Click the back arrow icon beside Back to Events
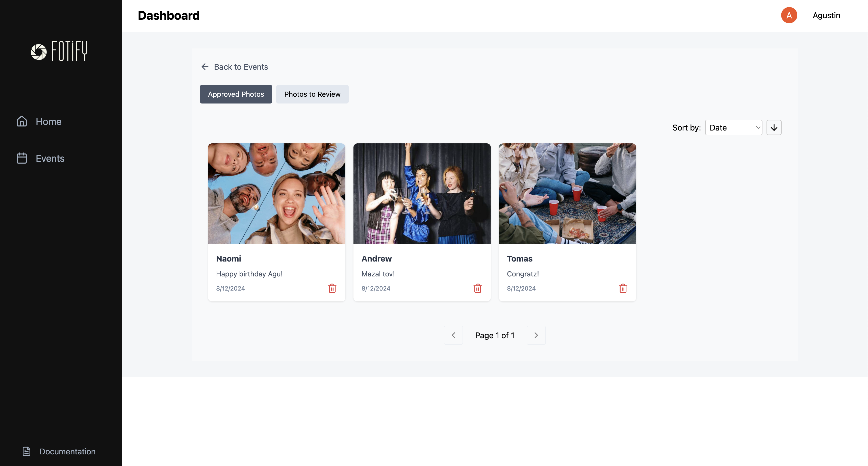Screen dimensions: 868x466 (x=205, y=67)
